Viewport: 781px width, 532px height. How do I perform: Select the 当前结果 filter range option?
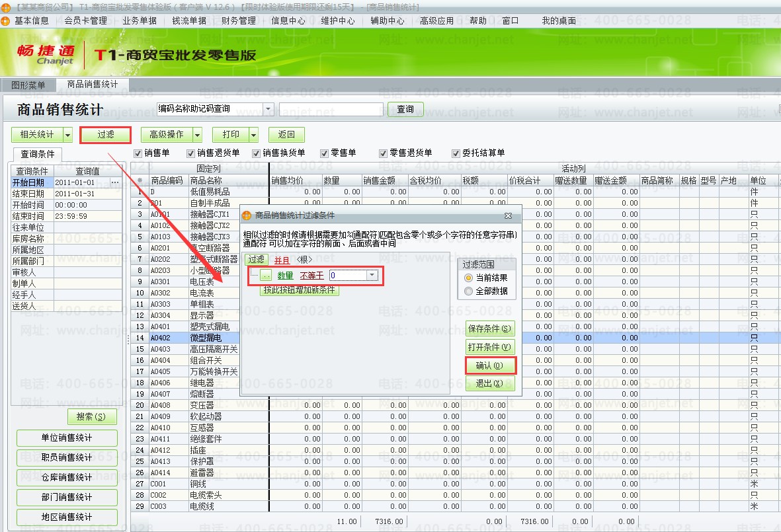[x=468, y=278]
